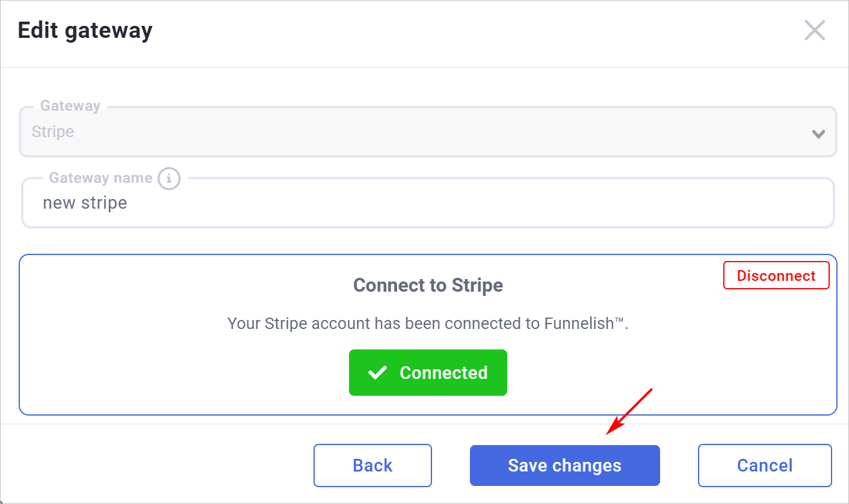
Task: Click the Gateway name field label
Action: coord(100,178)
